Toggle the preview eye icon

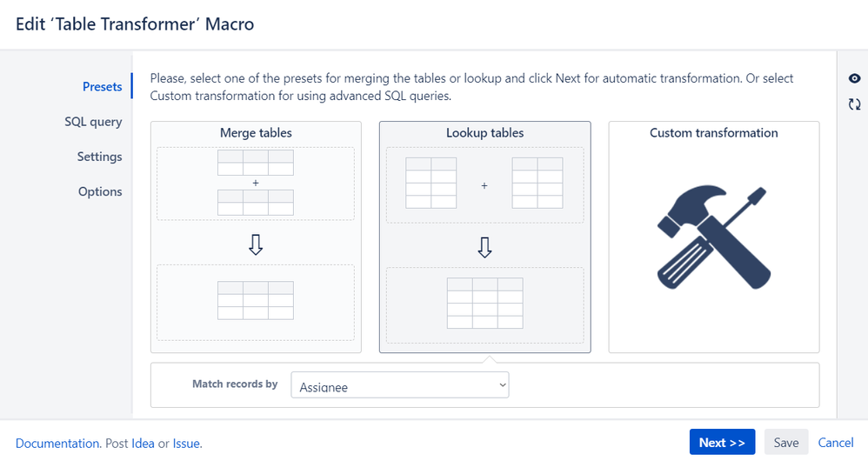tap(854, 78)
